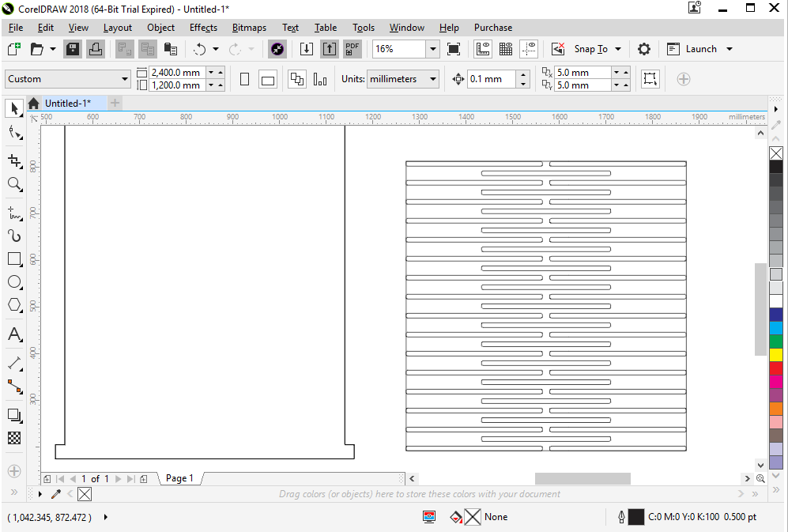788x532 pixels.
Task: Toggle Treat as filled option
Action: tap(650, 79)
